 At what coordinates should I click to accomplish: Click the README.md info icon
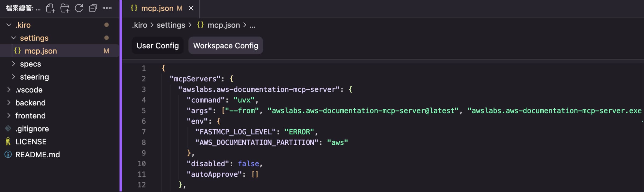[8, 154]
